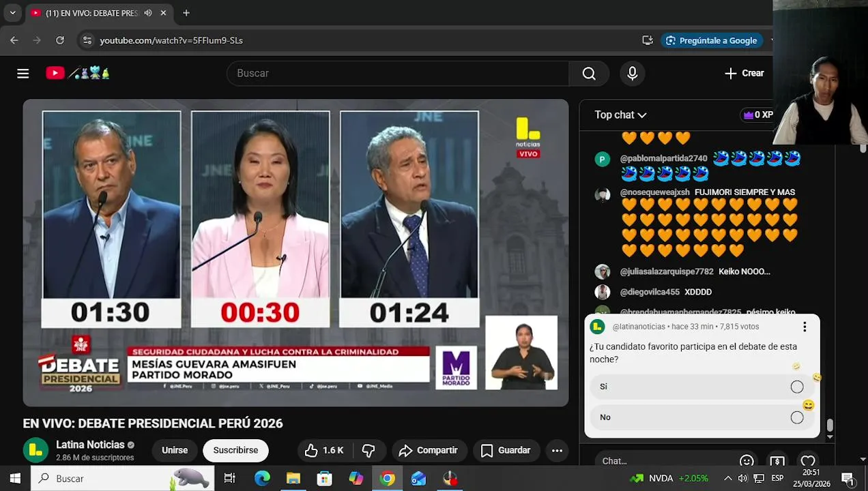
Task: Click the Windows taskbar Buscar search box
Action: point(123,478)
